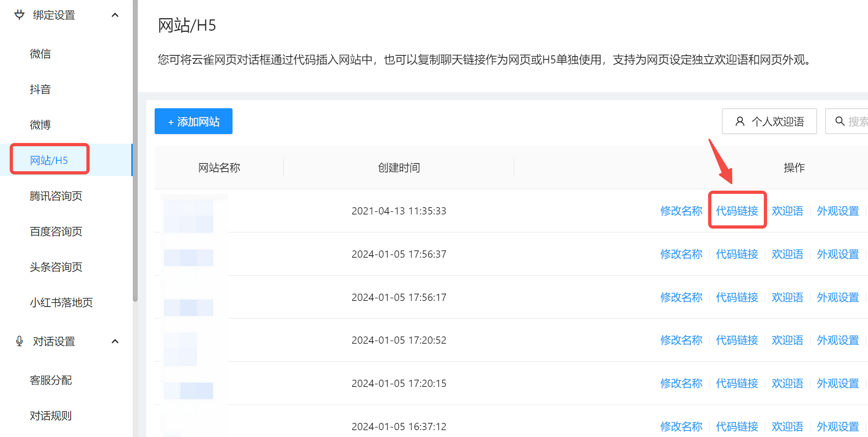The width and height of the screenshot is (868, 437).
Task: Click 代码链接 on the 2021-04-13 row
Action: coord(737,210)
